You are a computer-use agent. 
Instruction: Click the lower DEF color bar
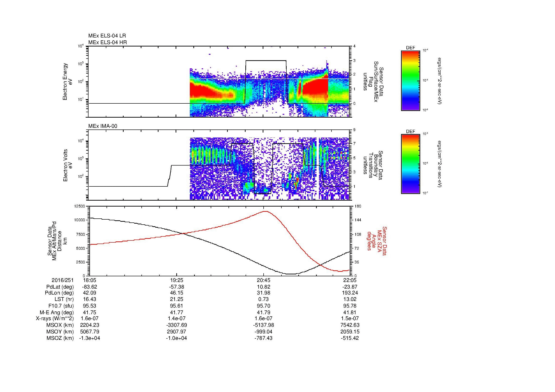pyautogui.click(x=410, y=164)
